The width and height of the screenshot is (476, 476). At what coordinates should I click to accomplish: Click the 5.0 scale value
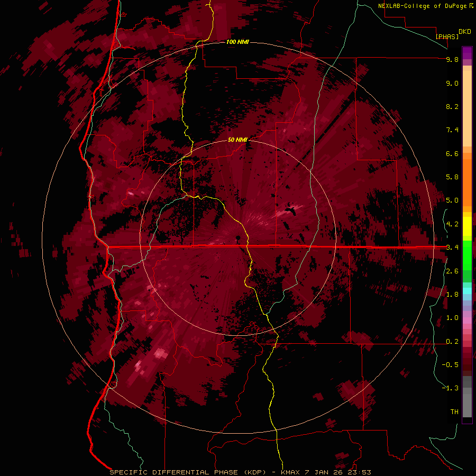coord(452,200)
